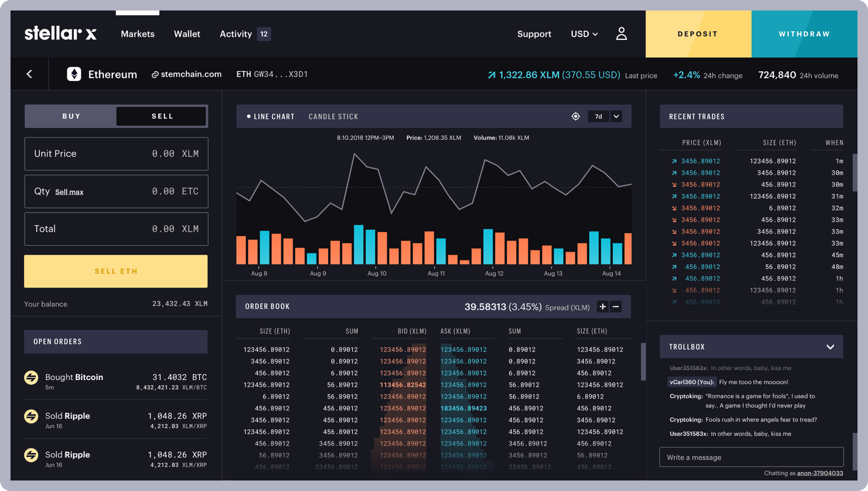Click the 23,432.43 XLM balance value
This screenshot has width=868, height=491.
[180, 304]
